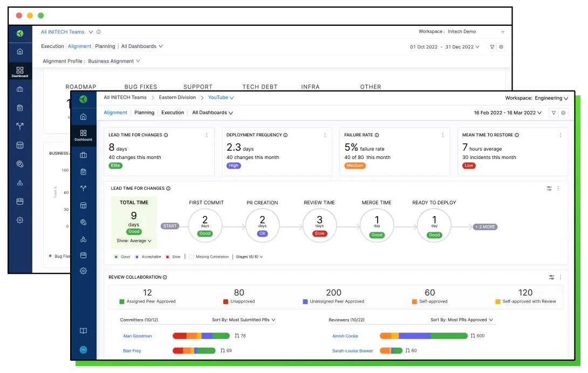Screen dimensions: 588x373
Task: Click the settings sliders icon on Review Collaboration panel
Action: (551, 277)
